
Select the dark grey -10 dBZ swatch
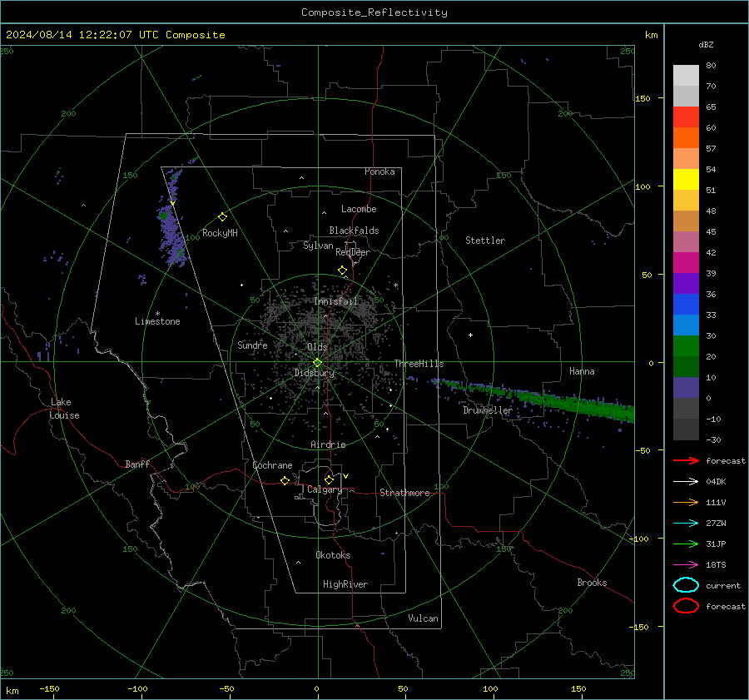coord(686,429)
